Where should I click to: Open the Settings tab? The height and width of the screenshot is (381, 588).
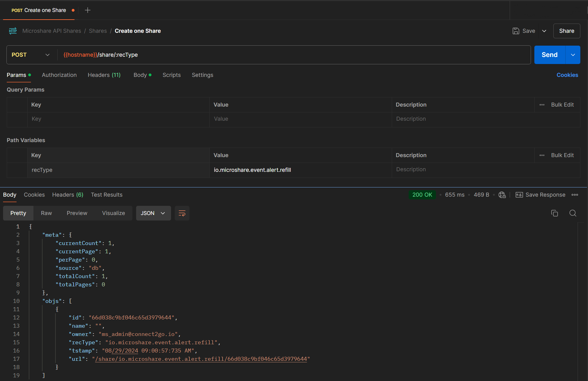(202, 75)
